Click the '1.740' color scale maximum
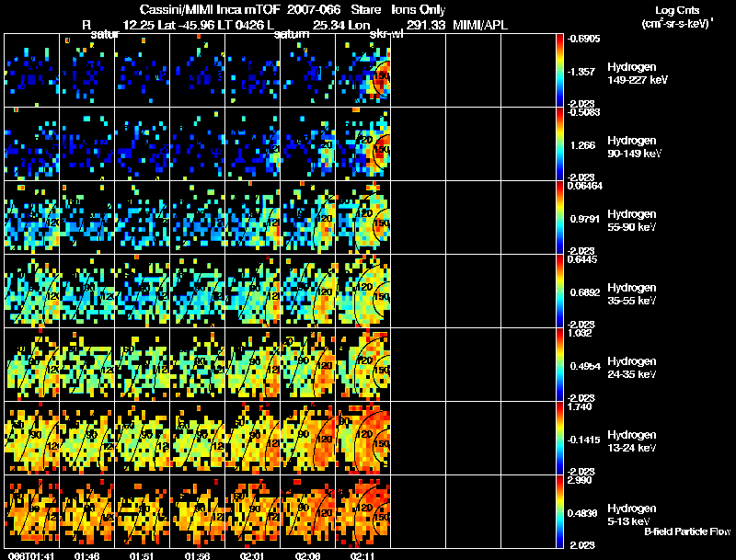The height and width of the screenshot is (560, 736). 580,406
